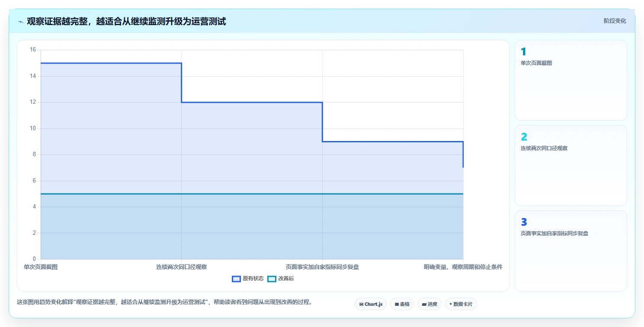Click the y-axis value 2

[x=34, y=233]
